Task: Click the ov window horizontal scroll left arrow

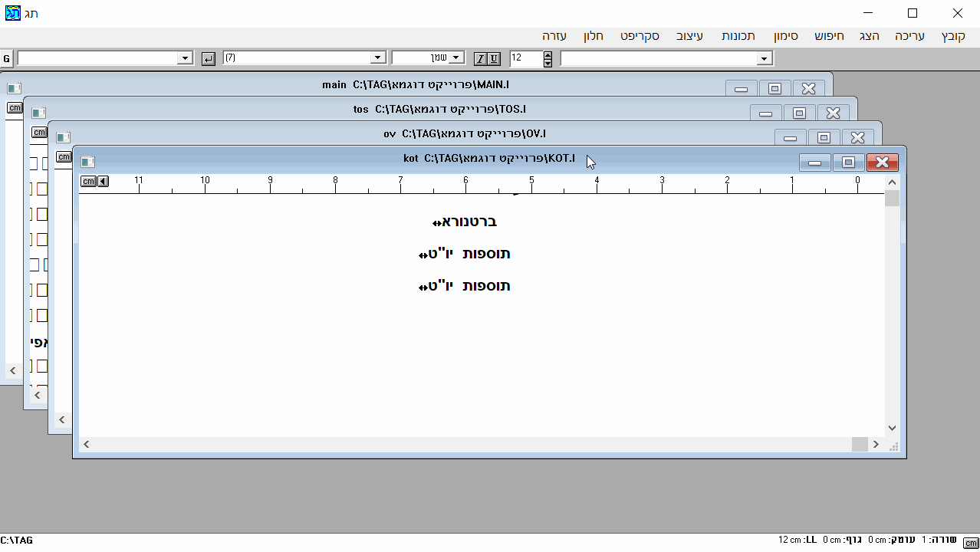Action: point(61,420)
